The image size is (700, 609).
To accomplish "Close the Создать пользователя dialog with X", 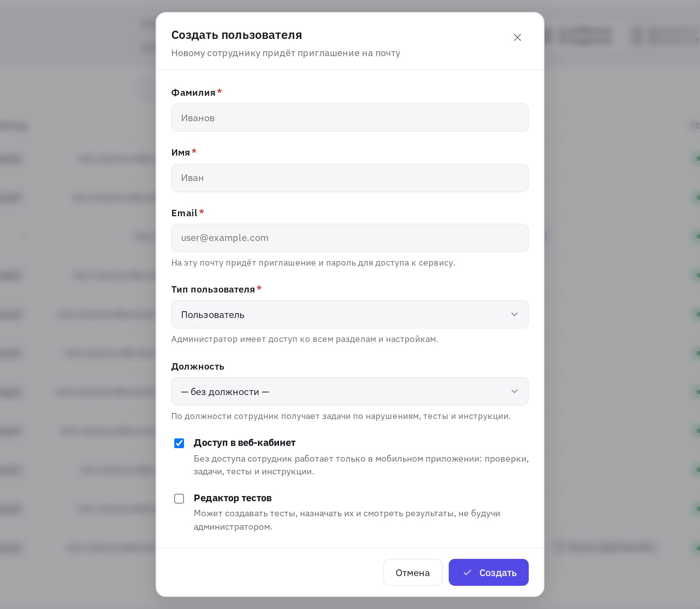I will pos(517,37).
